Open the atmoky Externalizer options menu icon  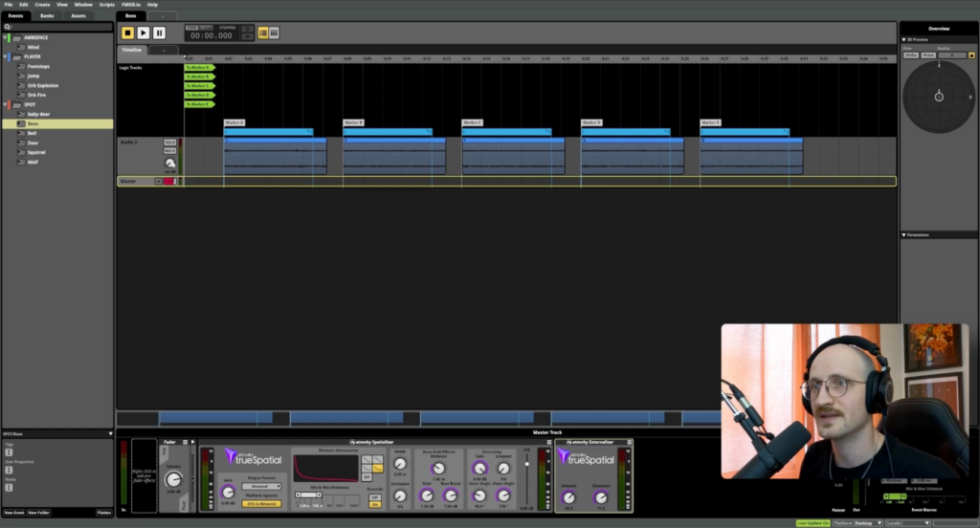pyautogui.click(x=630, y=443)
